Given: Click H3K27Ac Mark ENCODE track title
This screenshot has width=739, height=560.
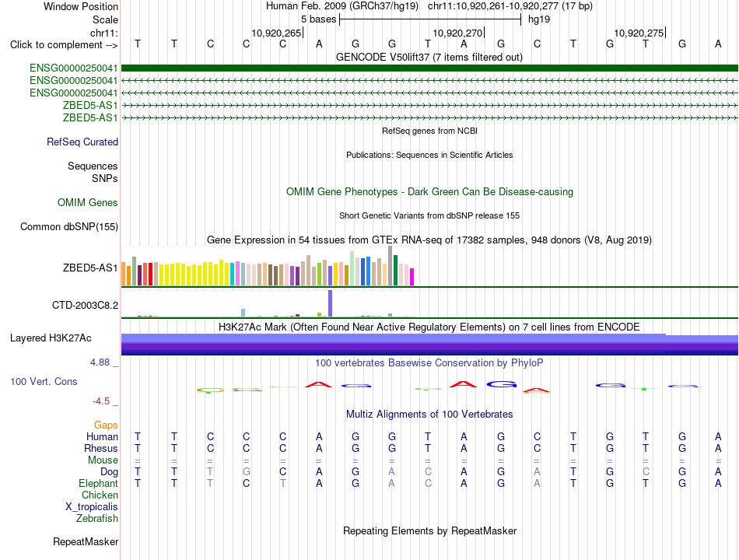Looking at the screenshot, I should tap(429, 327).
